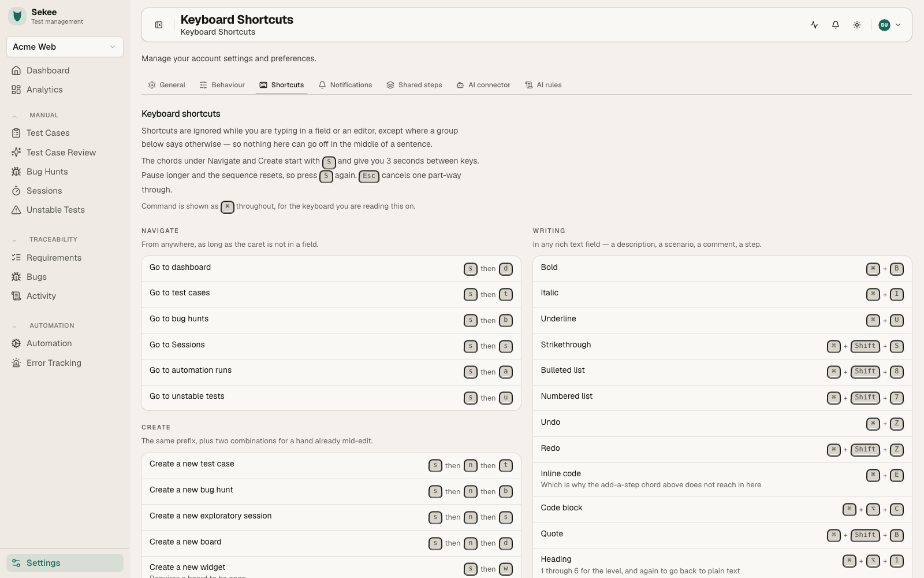Click the 'Create a new test case' row

tap(331, 466)
